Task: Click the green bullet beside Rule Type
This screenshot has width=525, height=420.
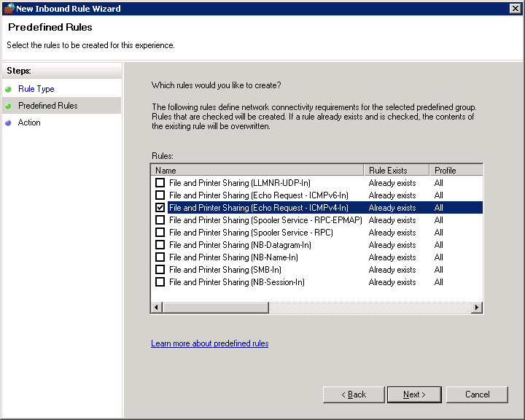Action: click(x=8, y=89)
